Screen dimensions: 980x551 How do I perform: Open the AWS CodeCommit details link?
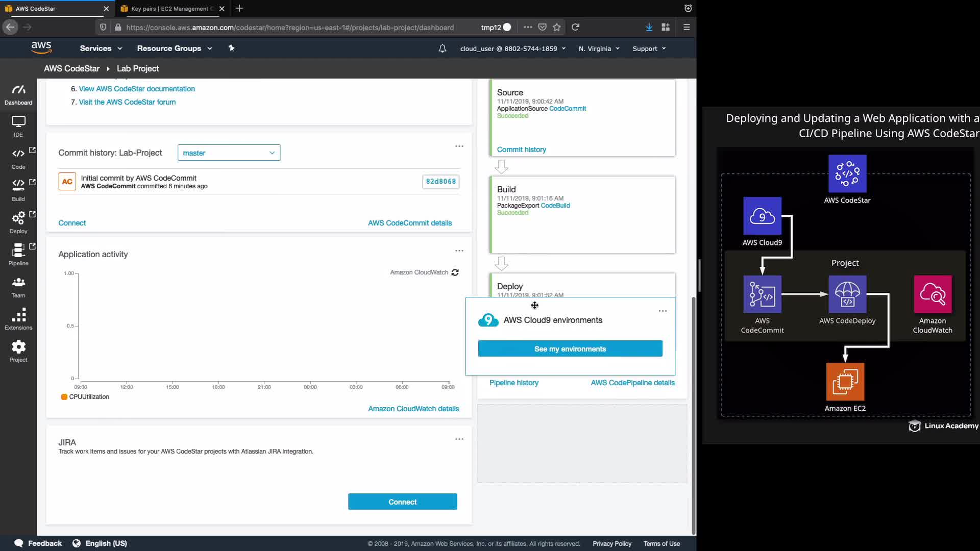(x=410, y=223)
